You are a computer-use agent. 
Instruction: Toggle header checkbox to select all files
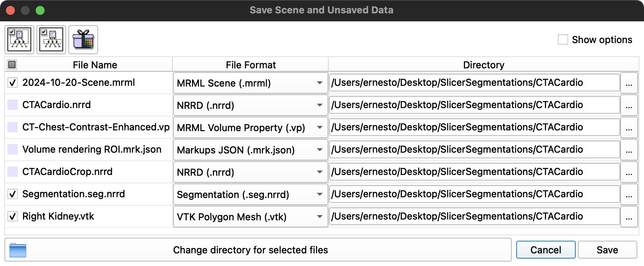tap(12, 65)
